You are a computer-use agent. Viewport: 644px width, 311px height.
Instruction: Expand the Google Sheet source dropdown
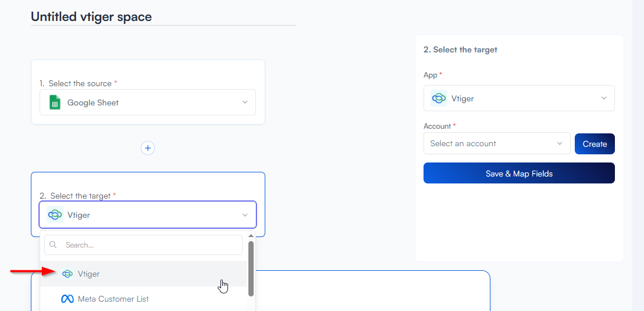point(245,103)
